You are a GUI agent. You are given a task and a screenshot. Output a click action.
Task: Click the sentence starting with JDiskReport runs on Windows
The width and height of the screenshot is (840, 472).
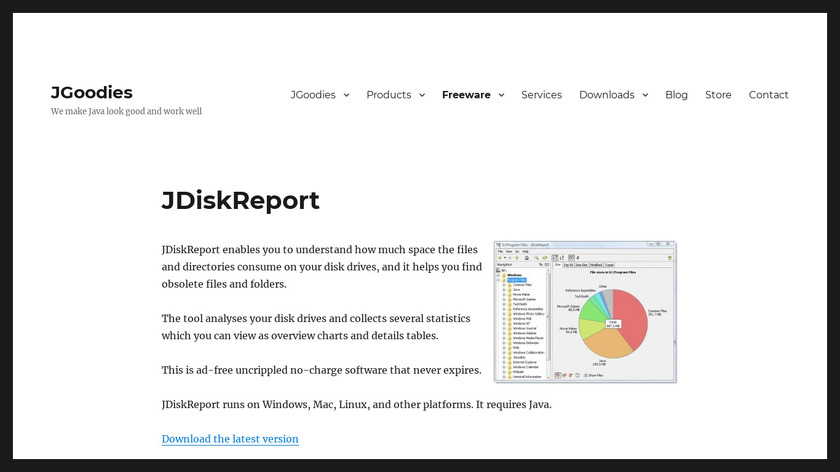356,404
